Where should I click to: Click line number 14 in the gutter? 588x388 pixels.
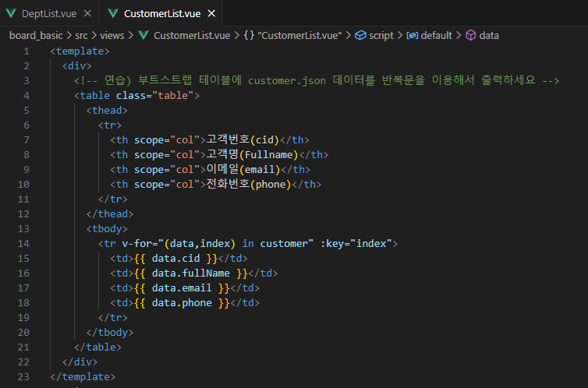(x=23, y=244)
